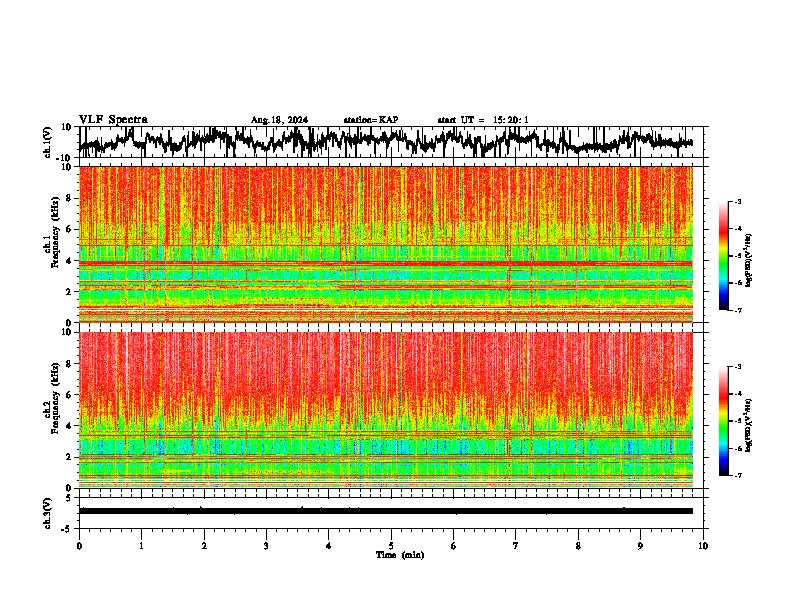The height and width of the screenshot is (612, 792).
Task: Click time axis tick label "3"
Action: pos(266,546)
